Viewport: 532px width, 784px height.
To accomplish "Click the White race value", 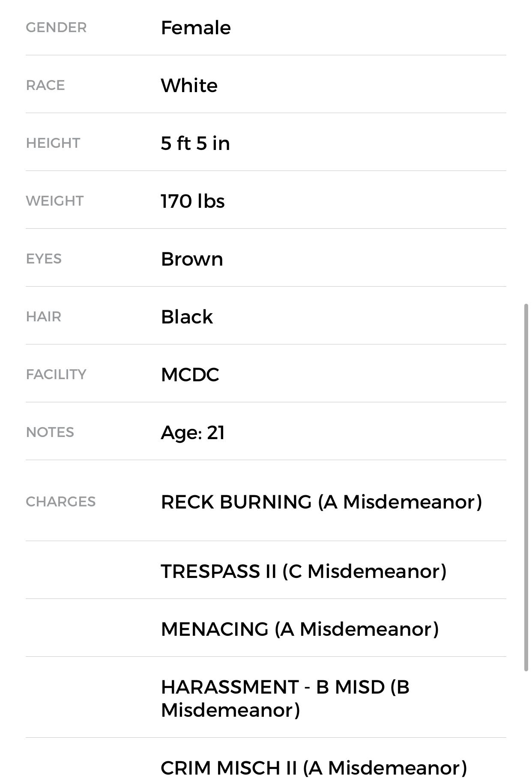I will click(189, 86).
